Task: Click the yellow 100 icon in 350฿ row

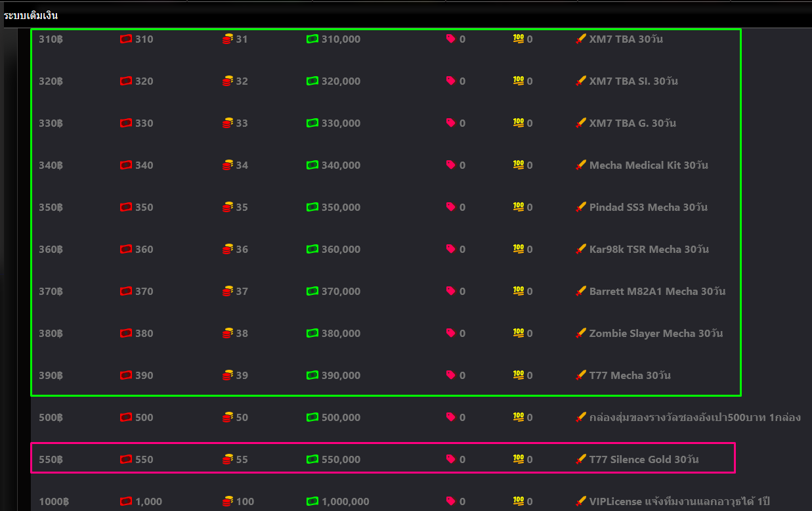Action: tap(519, 207)
